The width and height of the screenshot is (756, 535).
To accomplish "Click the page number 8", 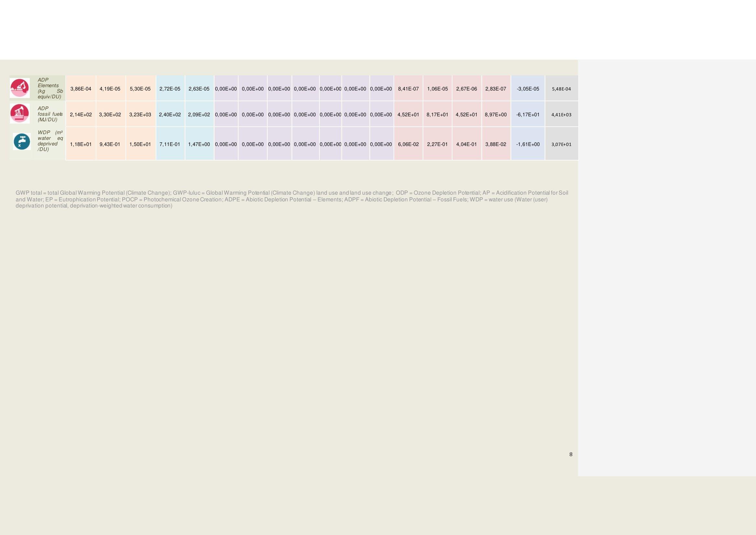I will tap(571, 454).
